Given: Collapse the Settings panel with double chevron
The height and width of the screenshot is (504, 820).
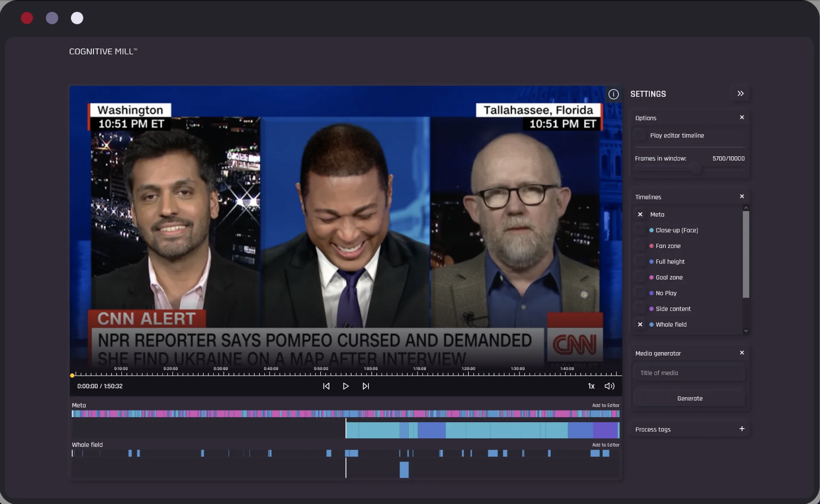Looking at the screenshot, I should [x=740, y=94].
